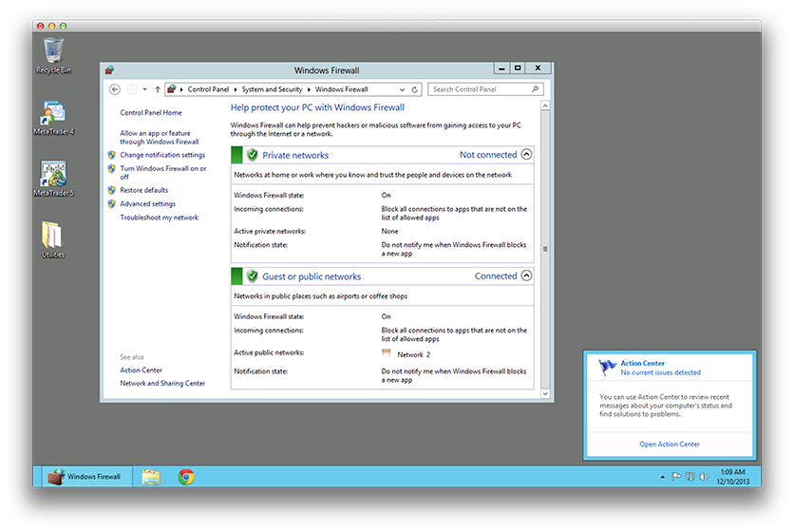Open the address bar history dropdown

coord(403,89)
